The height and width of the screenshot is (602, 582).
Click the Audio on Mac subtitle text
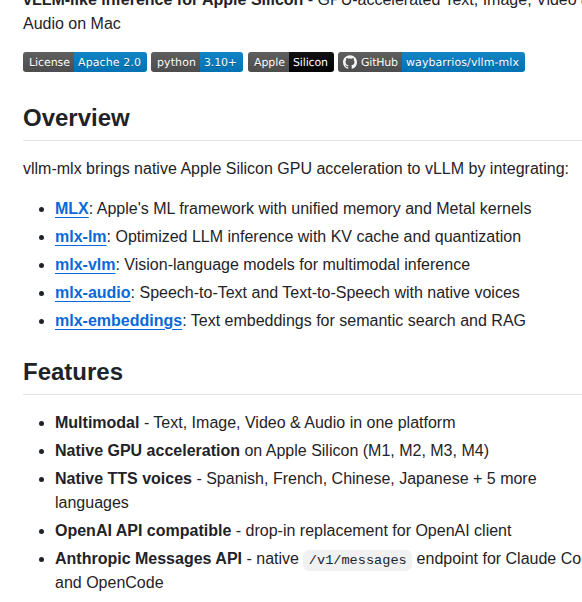[x=72, y=23]
